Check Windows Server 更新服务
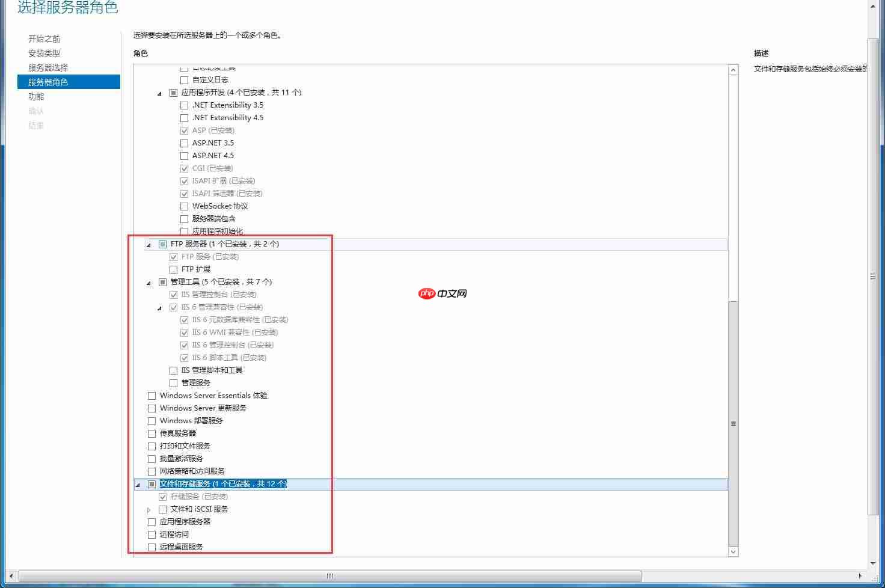 [x=152, y=408]
